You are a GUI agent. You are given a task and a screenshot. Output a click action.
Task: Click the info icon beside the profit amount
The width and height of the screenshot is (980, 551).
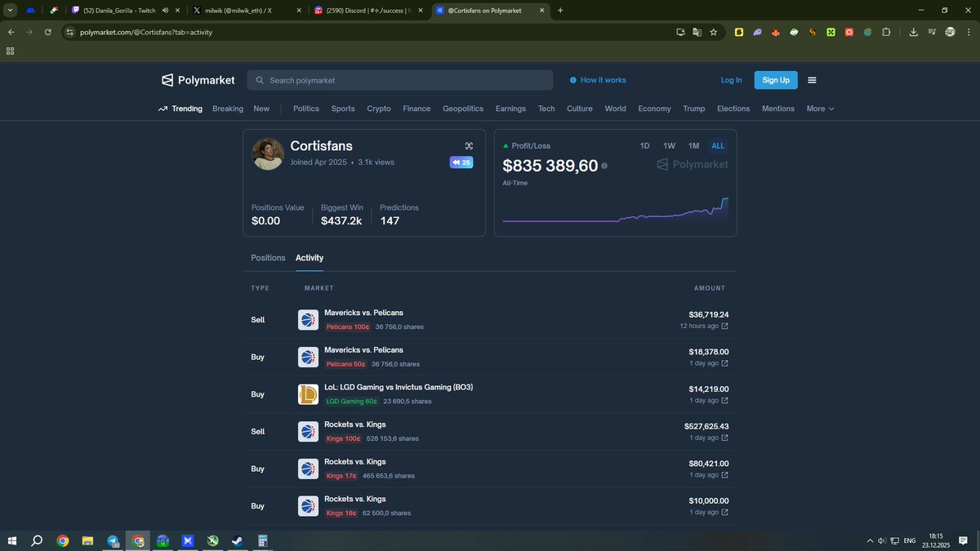[604, 166]
